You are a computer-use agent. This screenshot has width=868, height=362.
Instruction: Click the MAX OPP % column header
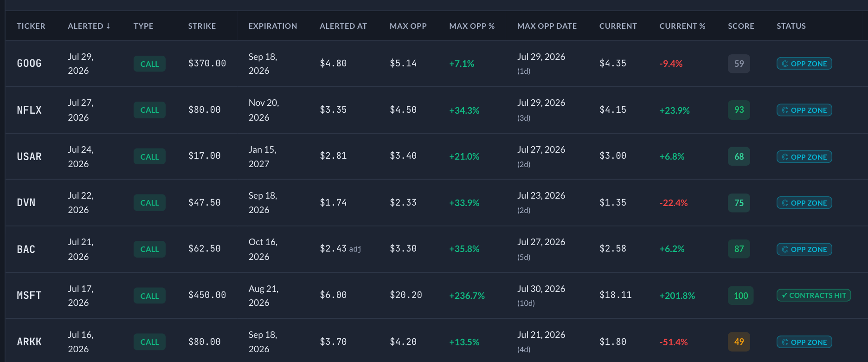[x=472, y=26]
